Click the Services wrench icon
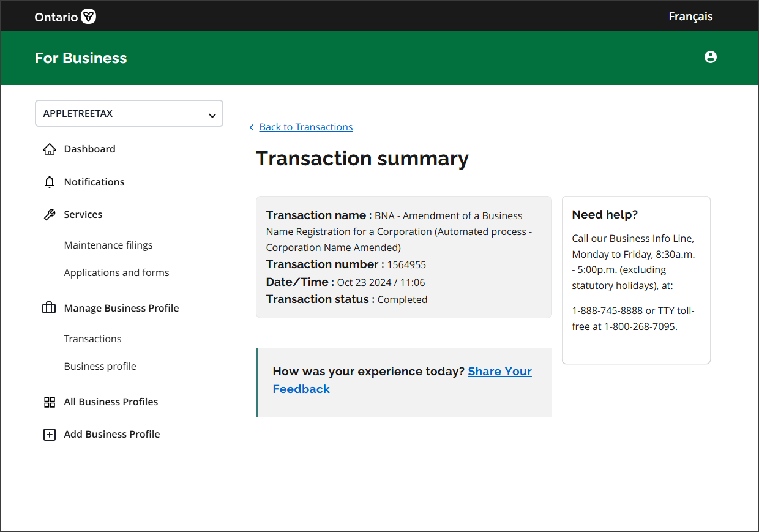759x532 pixels. pyautogui.click(x=50, y=215)
